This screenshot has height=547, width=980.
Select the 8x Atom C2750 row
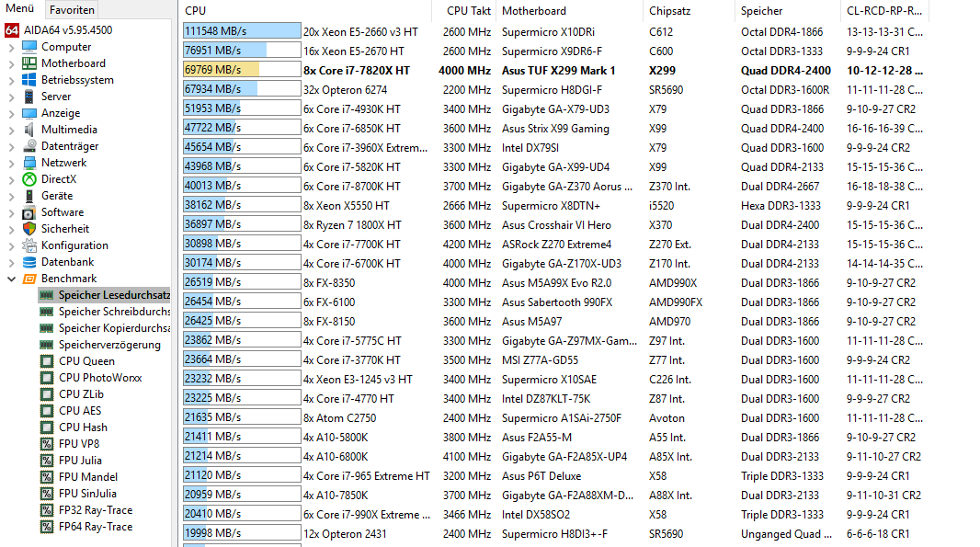tap(553, 418)
